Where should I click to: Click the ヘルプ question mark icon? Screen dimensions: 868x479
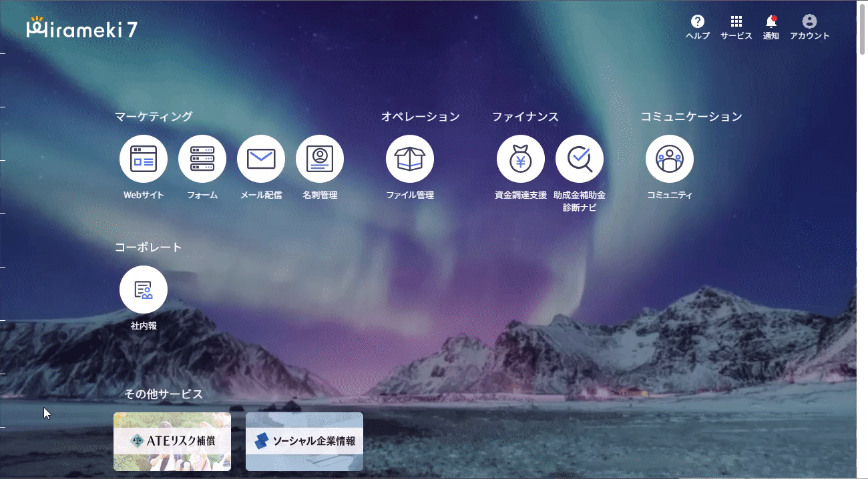[x=698, y=22]
